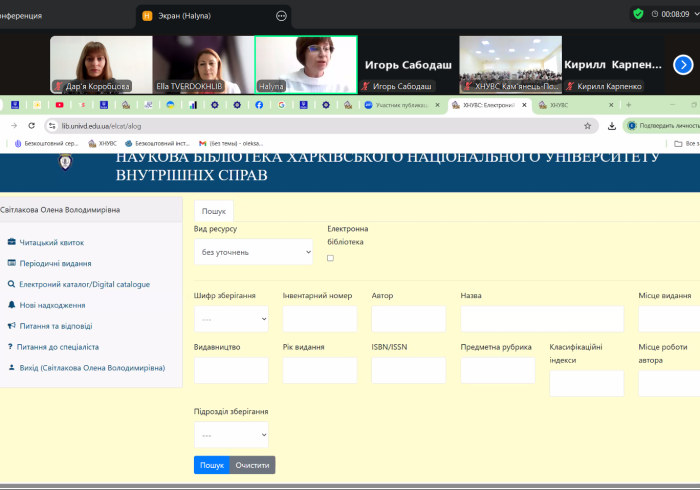Click the magnifier icon for Електронний каталог
Image resolution: width=700 pixels, height=490 pixels.
click(x=11, y=284)
